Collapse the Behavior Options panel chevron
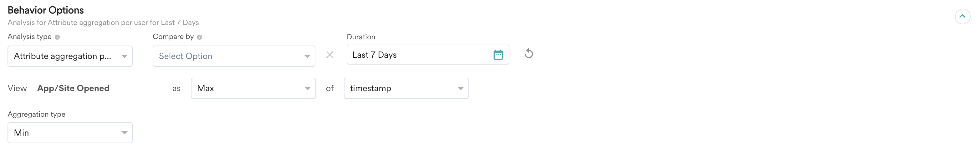 [962, 16]
